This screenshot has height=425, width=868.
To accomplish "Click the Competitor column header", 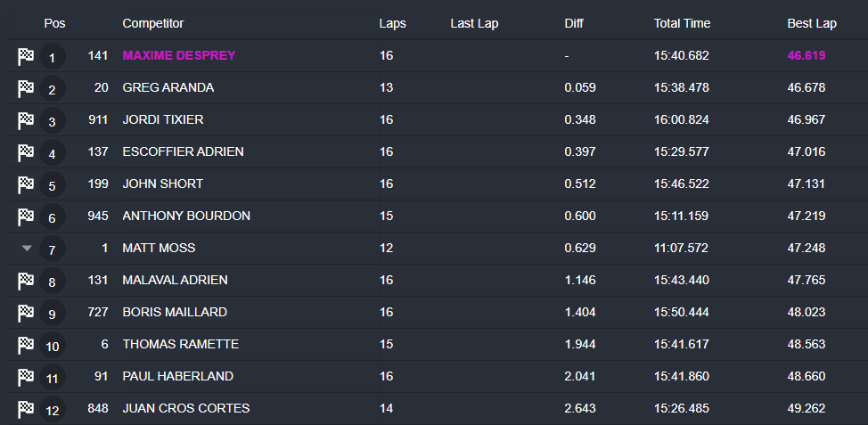I will coord(153,23).
